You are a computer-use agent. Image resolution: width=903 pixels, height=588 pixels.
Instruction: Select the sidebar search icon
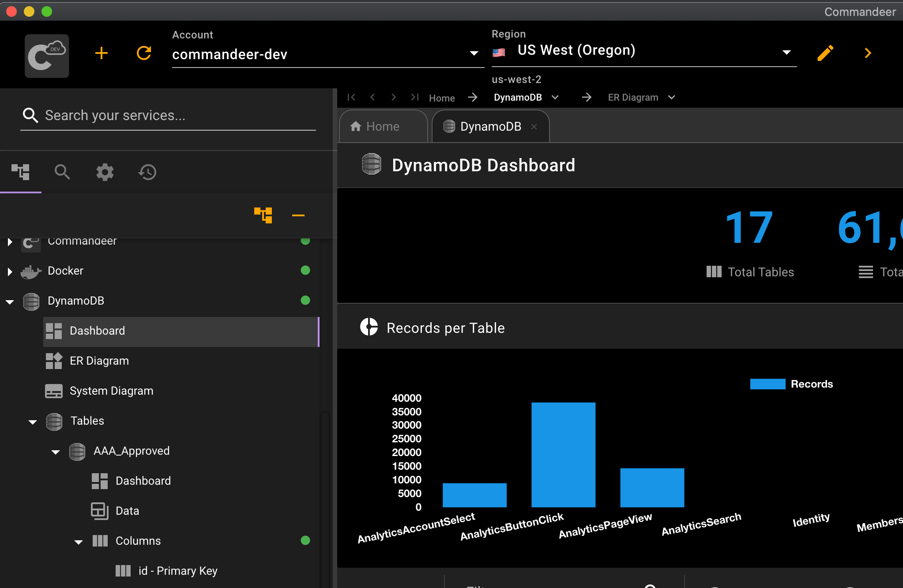[x=62, y=172]
